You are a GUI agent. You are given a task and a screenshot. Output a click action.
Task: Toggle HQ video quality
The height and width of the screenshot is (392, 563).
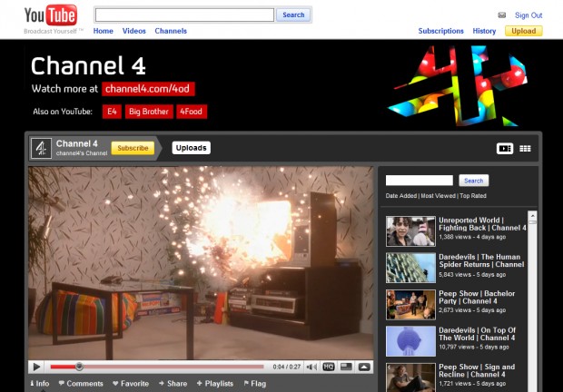coord(329,367)
